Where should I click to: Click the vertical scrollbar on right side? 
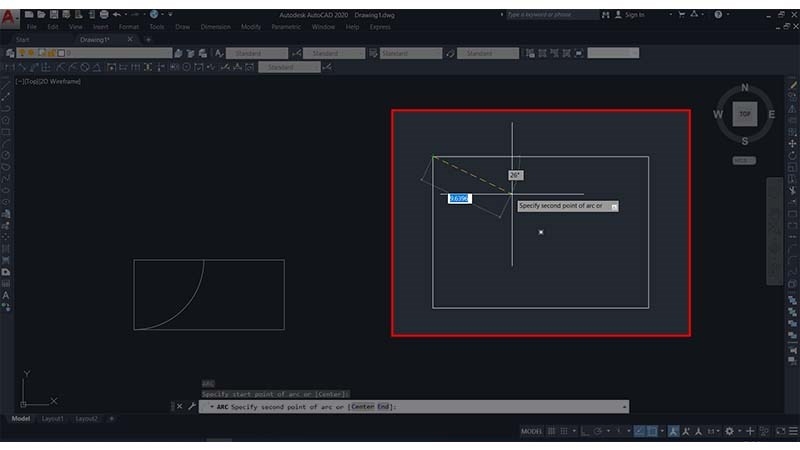tap(774, 231)
